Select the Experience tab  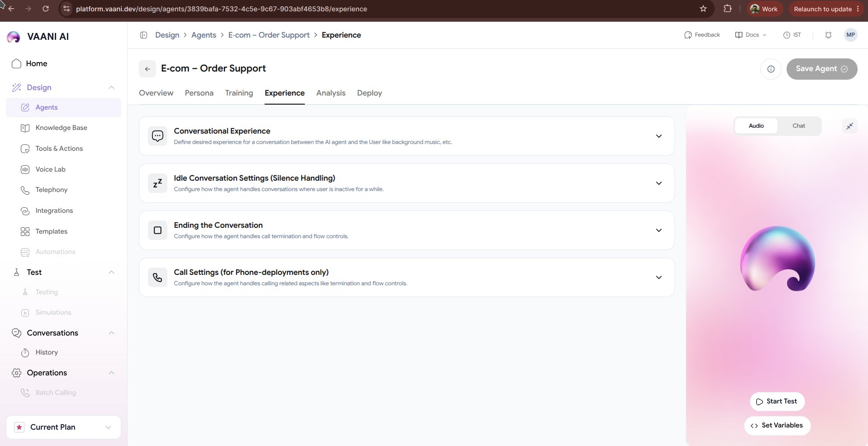285,93
